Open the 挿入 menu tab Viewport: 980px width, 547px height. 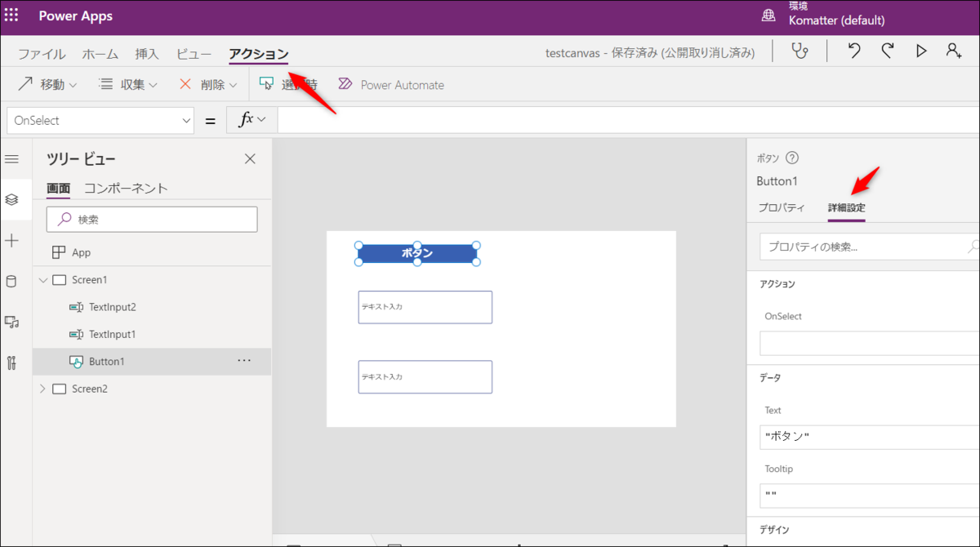[147, 54]
